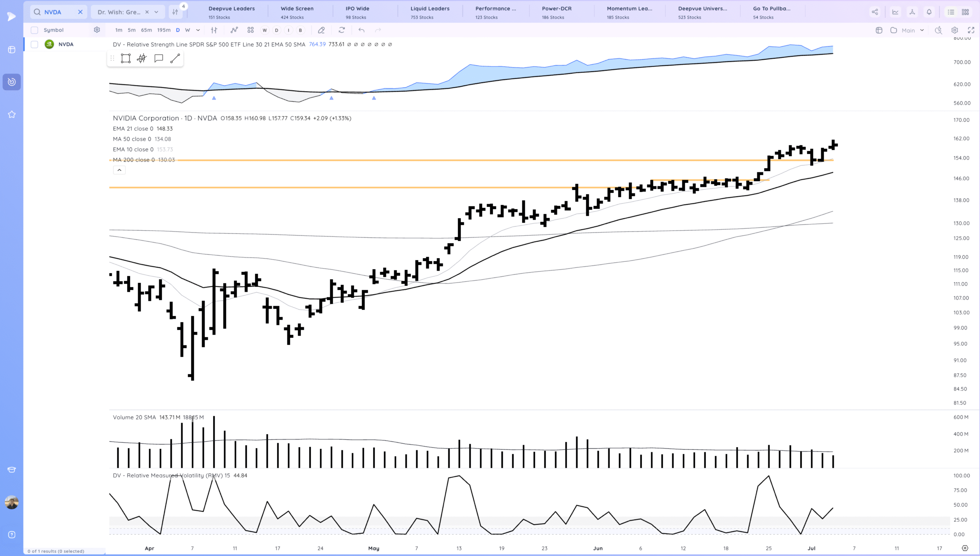Grab the floating drawing toolbar handle
The image size is (980, 556).
pos(112,59)
